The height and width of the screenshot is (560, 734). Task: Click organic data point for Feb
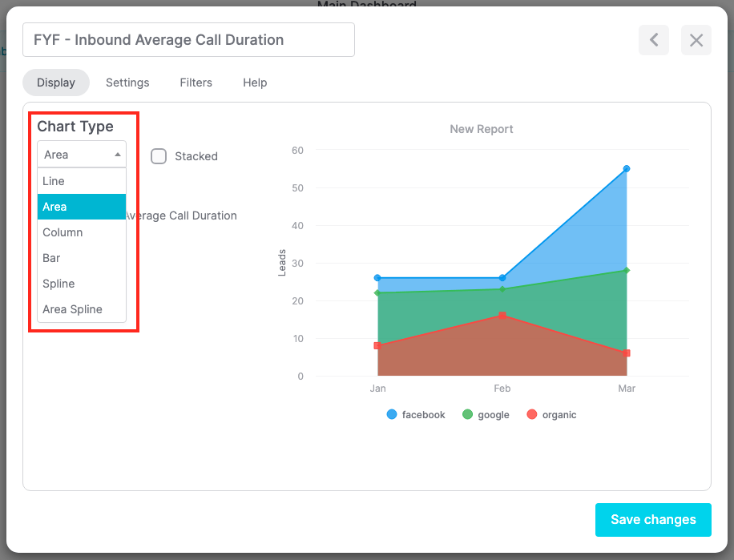pos(502,316)
